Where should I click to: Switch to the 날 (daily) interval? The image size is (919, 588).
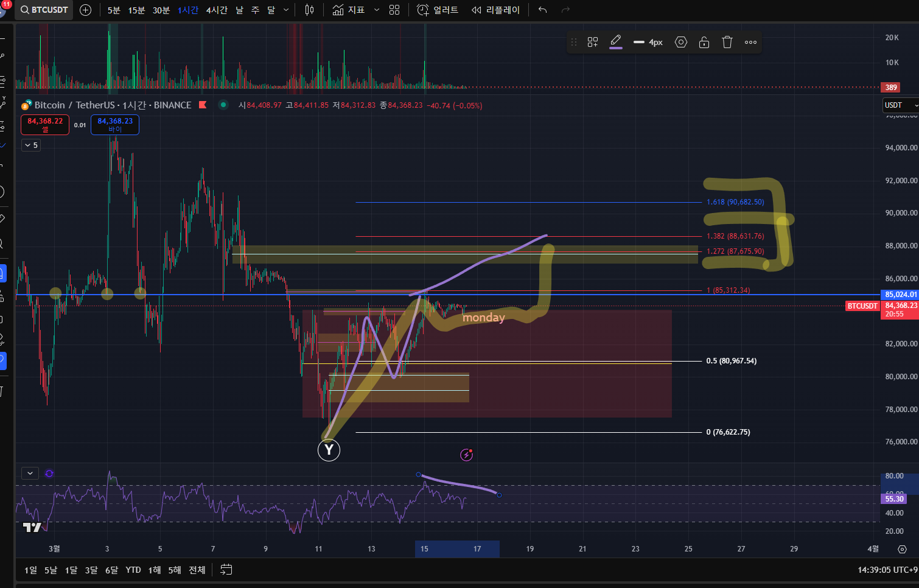[239, 10]
